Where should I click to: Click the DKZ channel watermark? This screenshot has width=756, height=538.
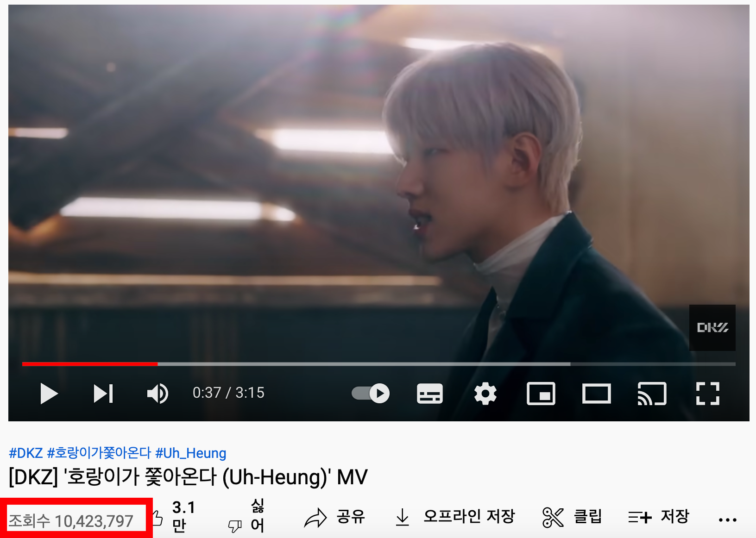(712, 327)
